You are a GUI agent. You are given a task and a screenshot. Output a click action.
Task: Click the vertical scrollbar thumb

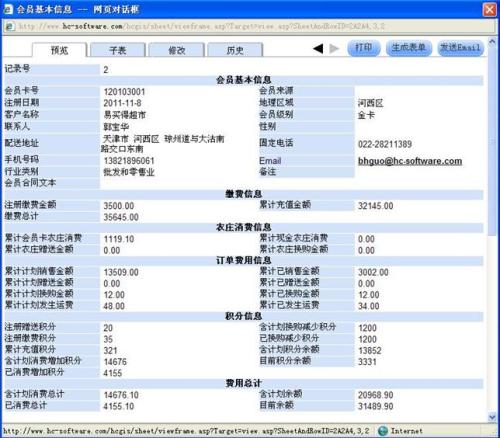(x=492, y=141)
